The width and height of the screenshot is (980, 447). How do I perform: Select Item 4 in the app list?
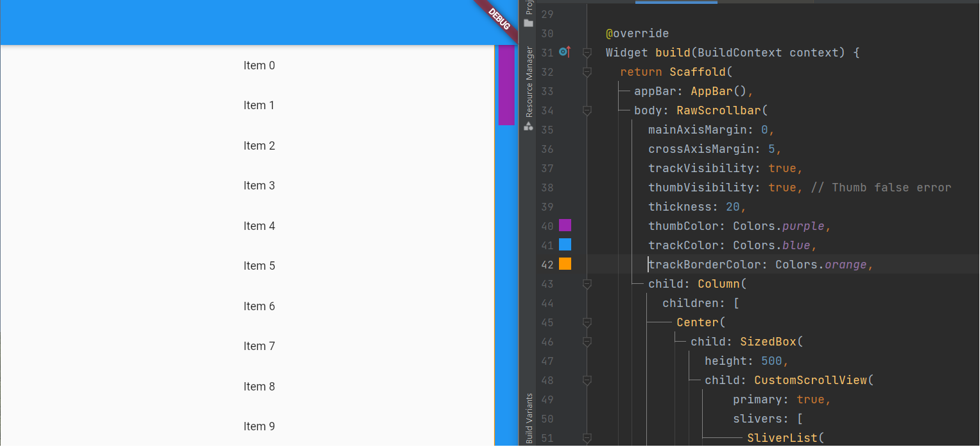click(259, 226)
